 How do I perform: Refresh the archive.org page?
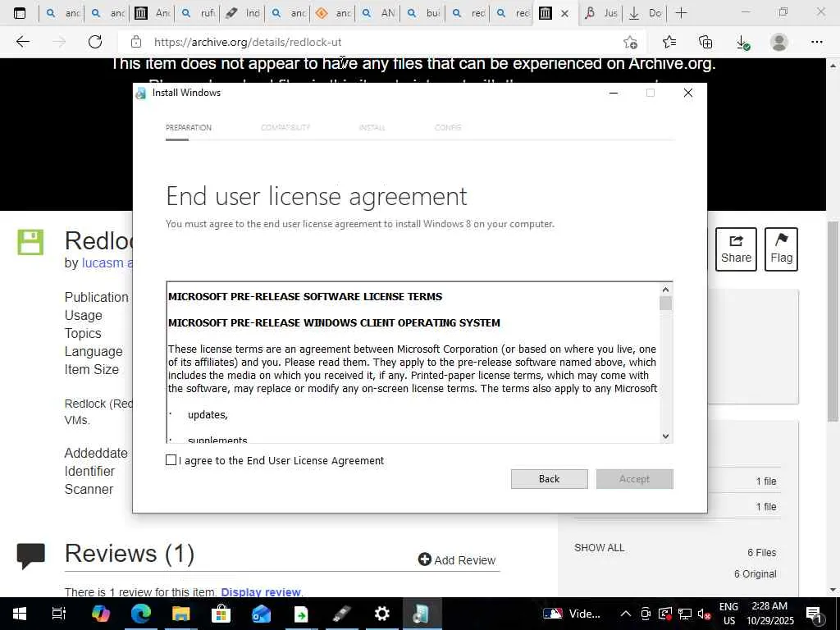95,42
